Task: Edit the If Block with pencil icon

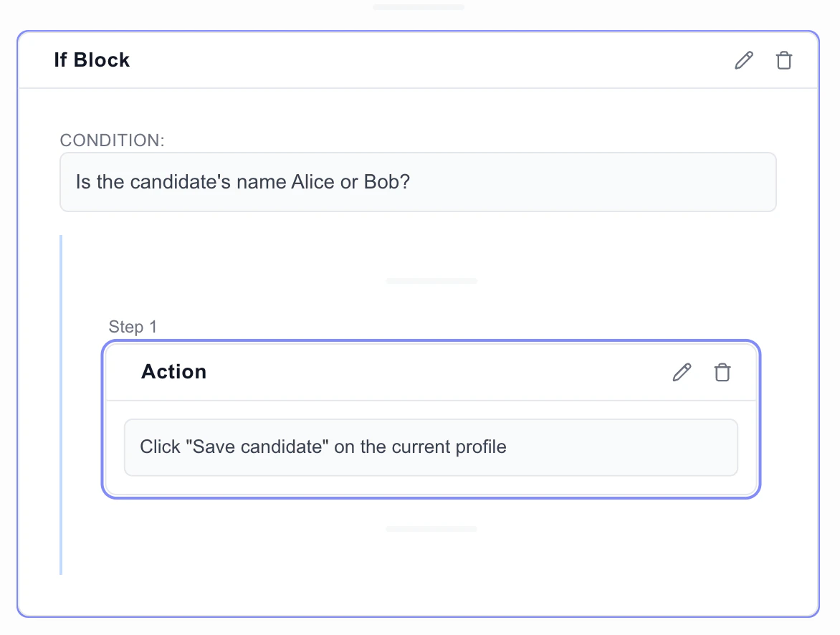Action: coord(745,60)
